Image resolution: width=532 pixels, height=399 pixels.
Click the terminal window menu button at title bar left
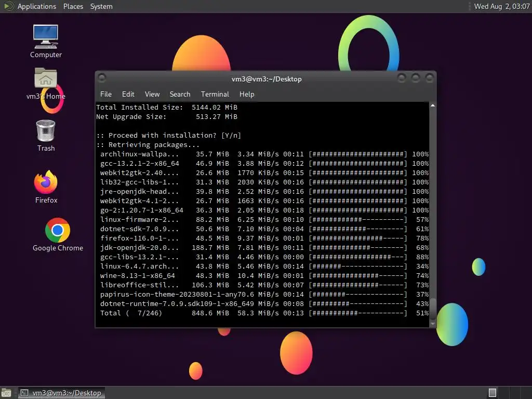tap(102, 78)
